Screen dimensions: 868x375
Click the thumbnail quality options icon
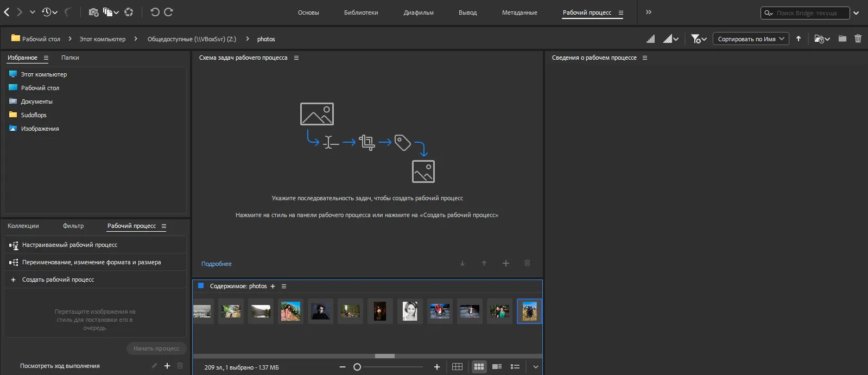(x=671, y=39)
